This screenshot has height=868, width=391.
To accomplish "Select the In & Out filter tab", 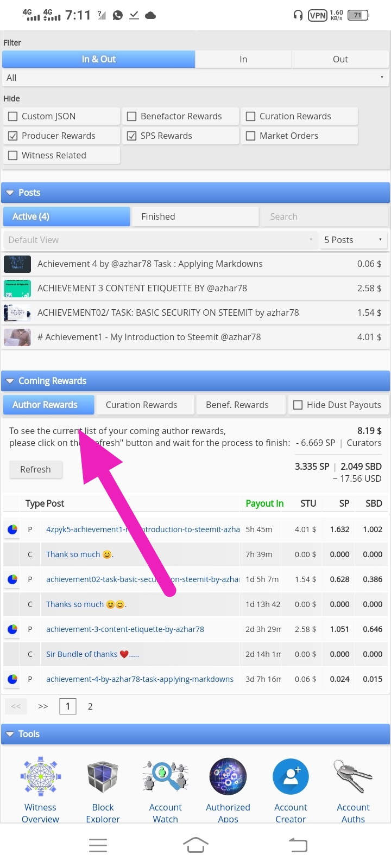I will click(99, 59).
